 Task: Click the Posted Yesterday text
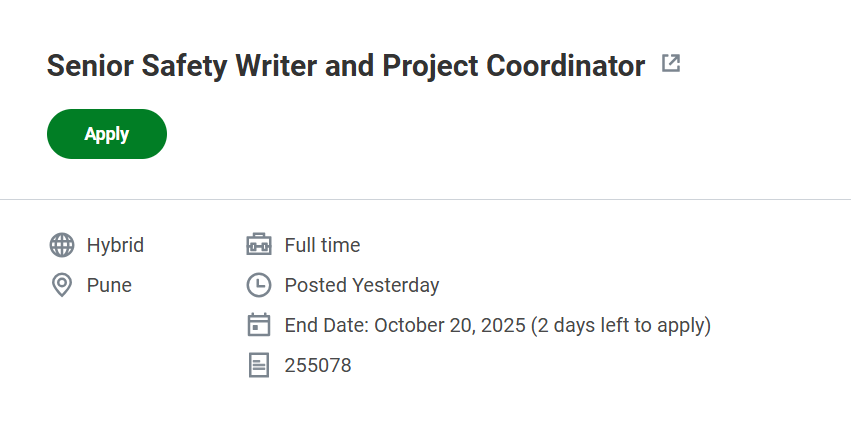point(362,285)
